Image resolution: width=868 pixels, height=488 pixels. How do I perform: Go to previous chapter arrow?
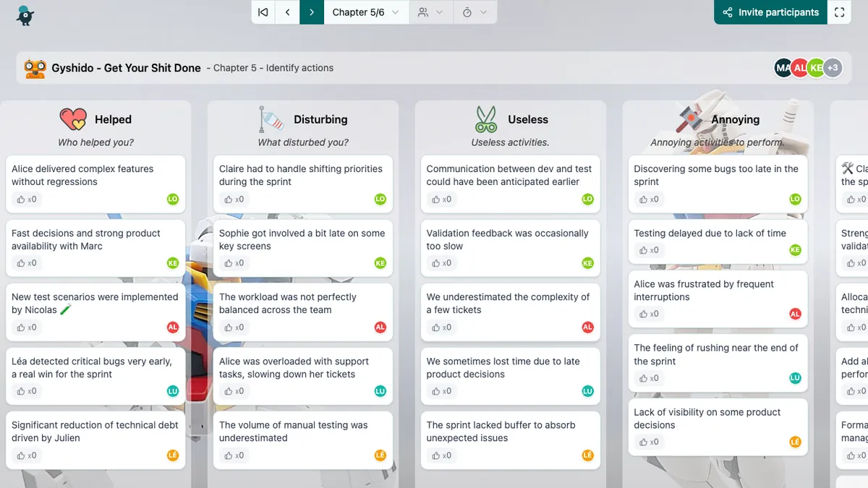(x=287, y=12)
